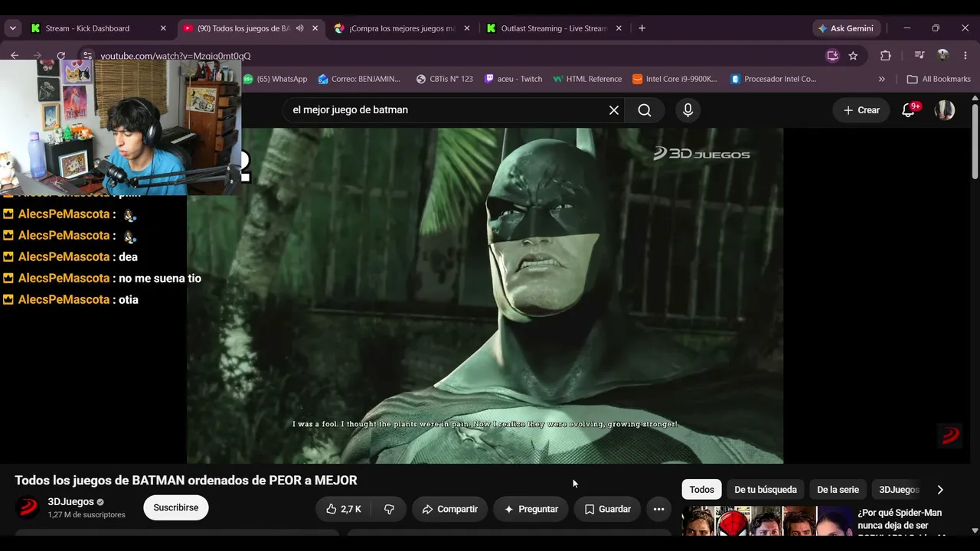Click the YouTube search box text
This screenshot has width=980, height=551.
click(x=350, y=110)
